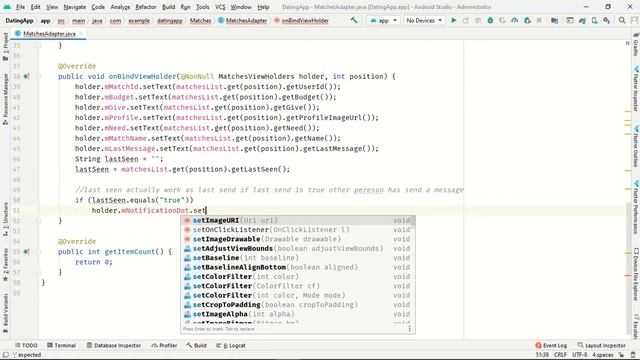Select setCropToPadding completion suggestion

point(298,305)
